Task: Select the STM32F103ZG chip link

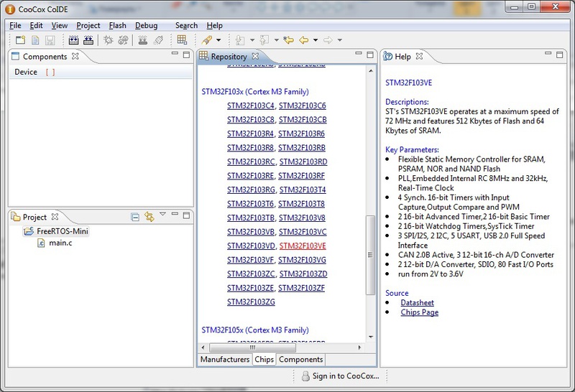Action: (251, 302)
